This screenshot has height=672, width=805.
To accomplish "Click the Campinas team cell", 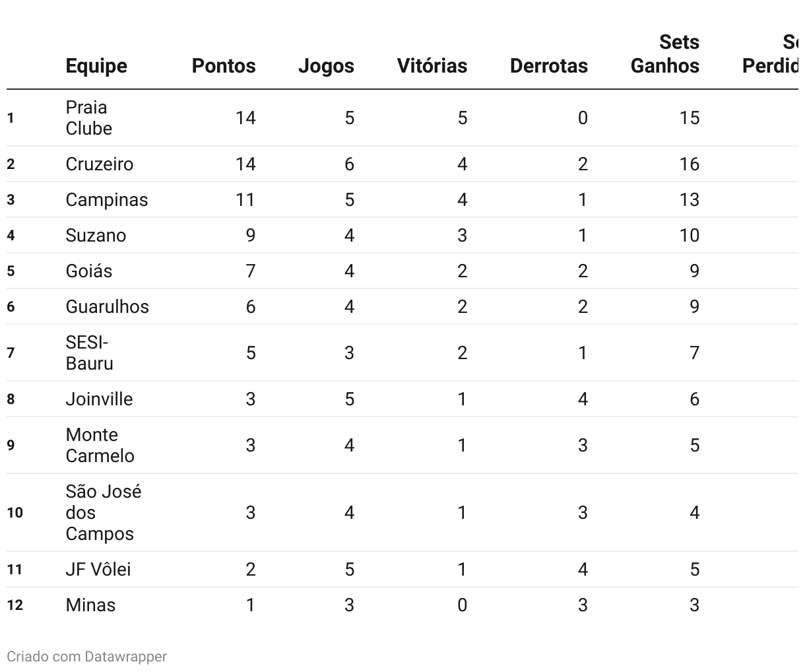I will coord(107,199).
